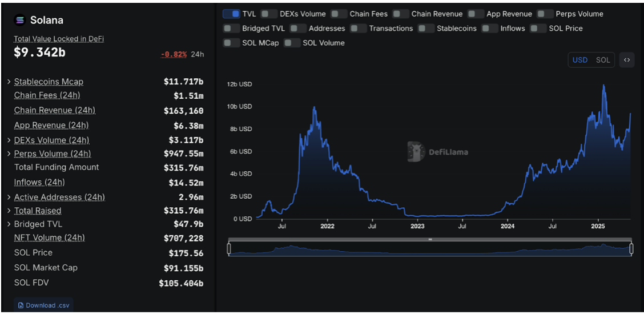The image size is (644, 314).
Task: Click the $9.342b TVL value
Action: [40, 53]
